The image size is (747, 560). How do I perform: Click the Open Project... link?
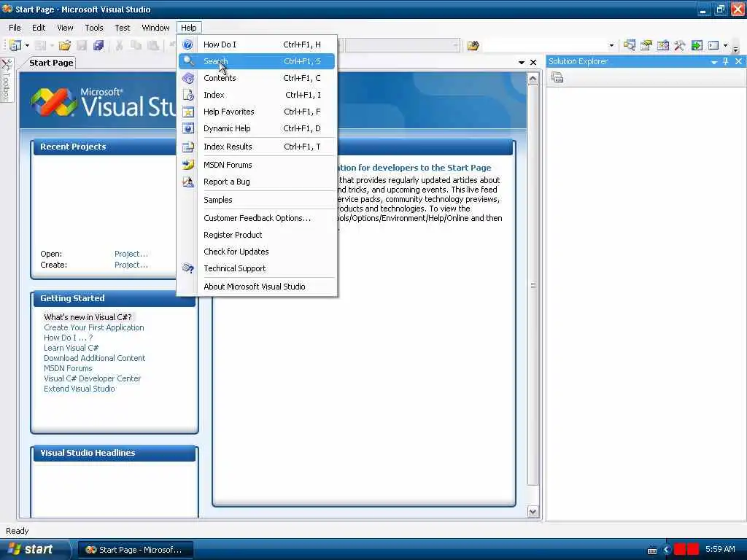[x=131, y=254]
